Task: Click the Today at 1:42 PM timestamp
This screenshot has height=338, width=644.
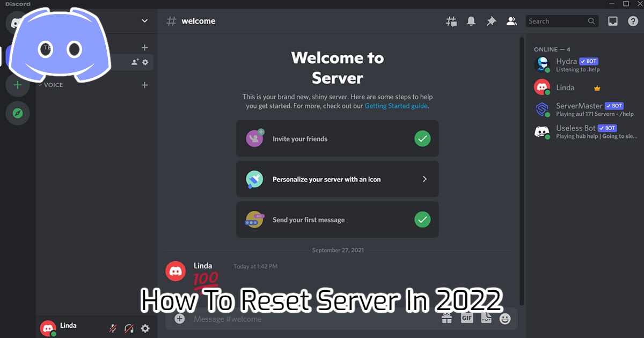Action: [255, 266]
